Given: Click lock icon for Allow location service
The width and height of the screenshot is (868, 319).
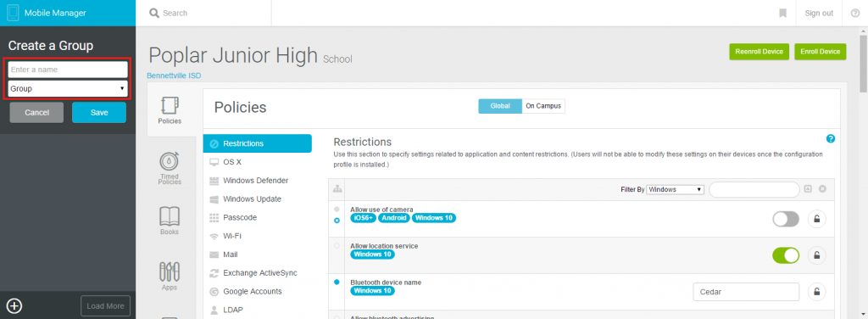Looking at the screenshot, I should coord(816,255).
